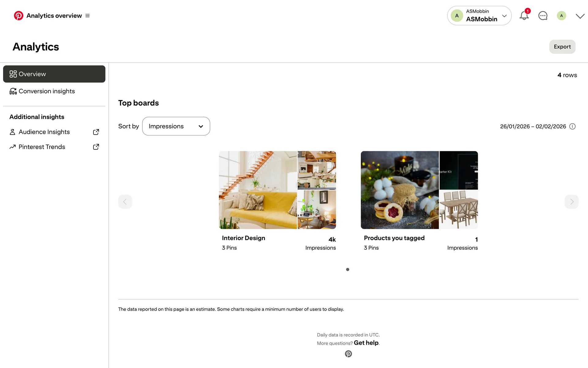Open the messages chat bubble icon
588x368 pixels.
pos(543,16)
